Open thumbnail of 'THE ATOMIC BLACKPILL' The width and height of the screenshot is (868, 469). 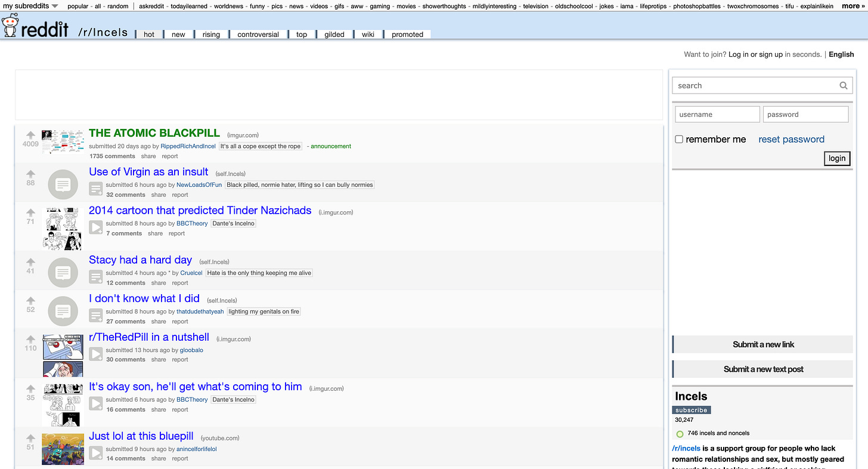[63, 141]
